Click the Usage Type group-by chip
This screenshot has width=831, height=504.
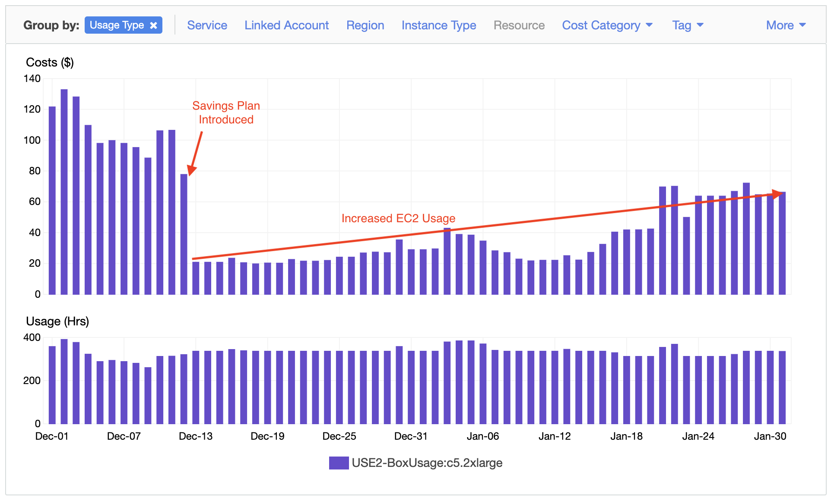123,25
